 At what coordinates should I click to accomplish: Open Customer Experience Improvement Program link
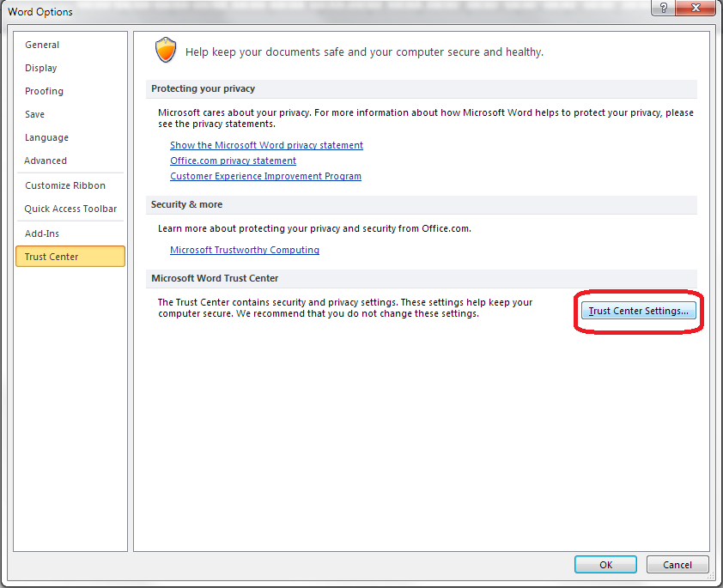(265, 176)
